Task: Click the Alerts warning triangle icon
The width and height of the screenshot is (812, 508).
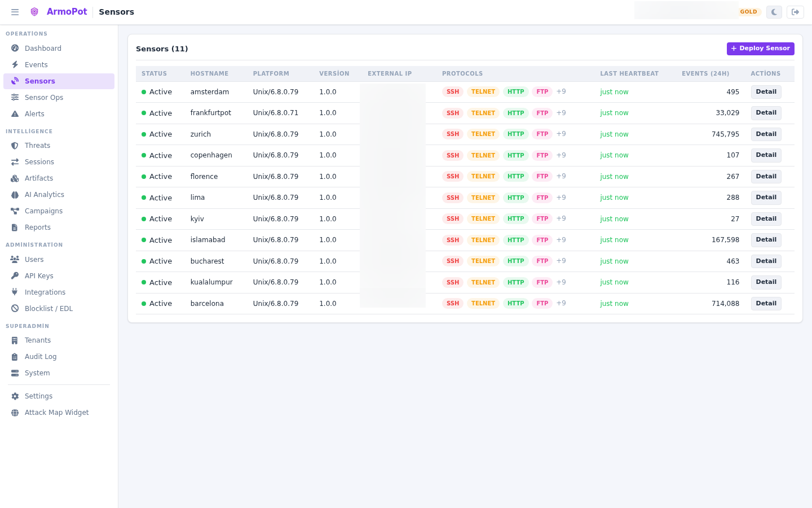Action: (15, 114)
